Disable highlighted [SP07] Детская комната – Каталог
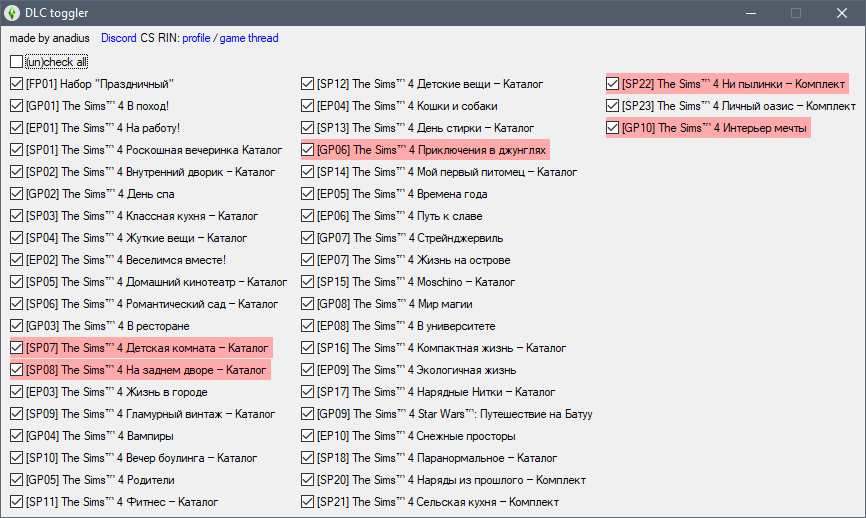Viewport: 866px width, 518px height. pos(17,348)
